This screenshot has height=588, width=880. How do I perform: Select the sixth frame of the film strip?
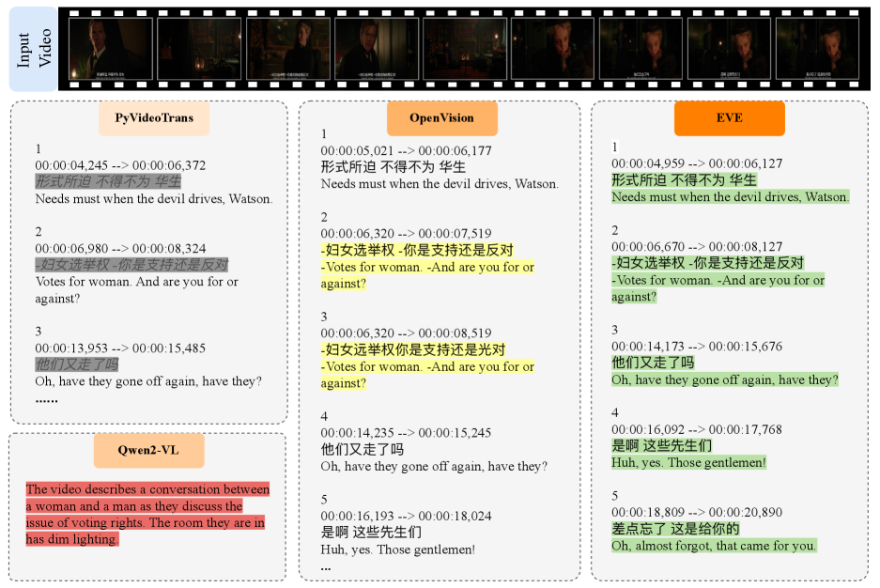coord(553,49)
